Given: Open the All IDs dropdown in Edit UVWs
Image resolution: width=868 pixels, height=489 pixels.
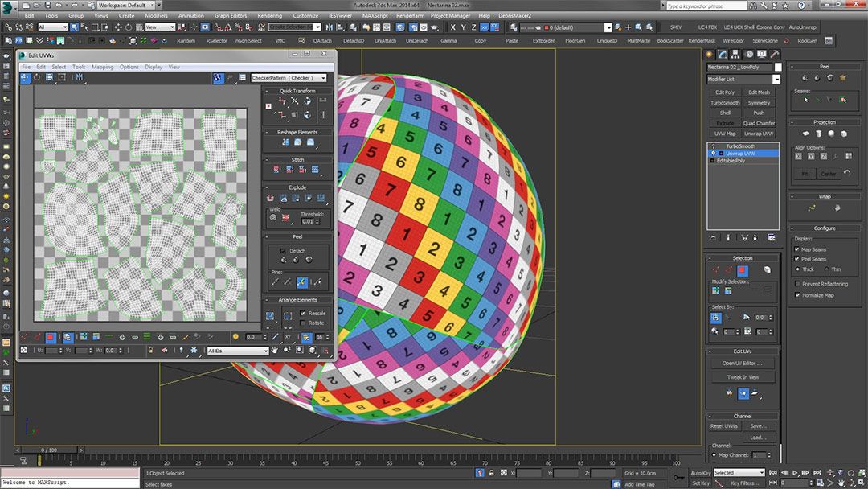Looking at the screenshot, I should tap(237, 351).
